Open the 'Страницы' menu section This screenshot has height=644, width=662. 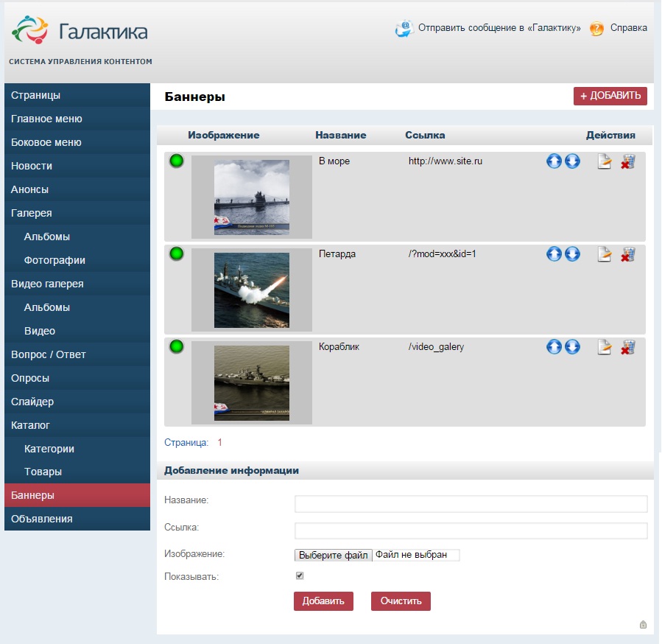tap(77, 95)
